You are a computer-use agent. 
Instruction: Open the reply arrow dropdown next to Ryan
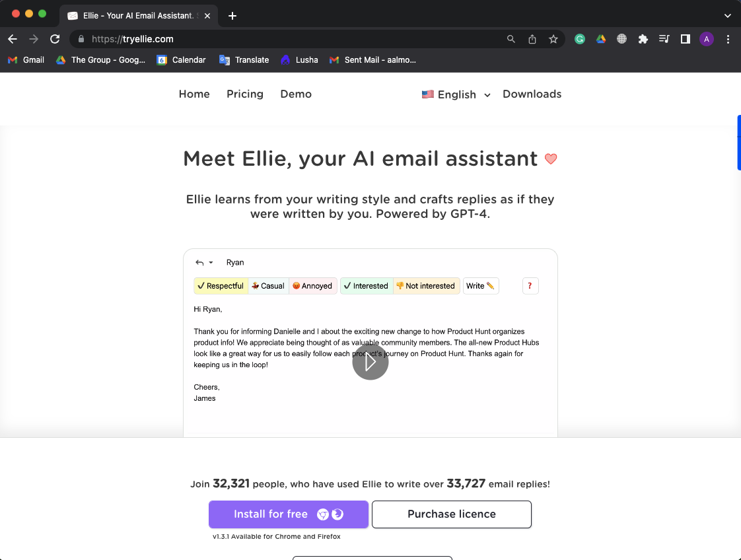[211, 263]
